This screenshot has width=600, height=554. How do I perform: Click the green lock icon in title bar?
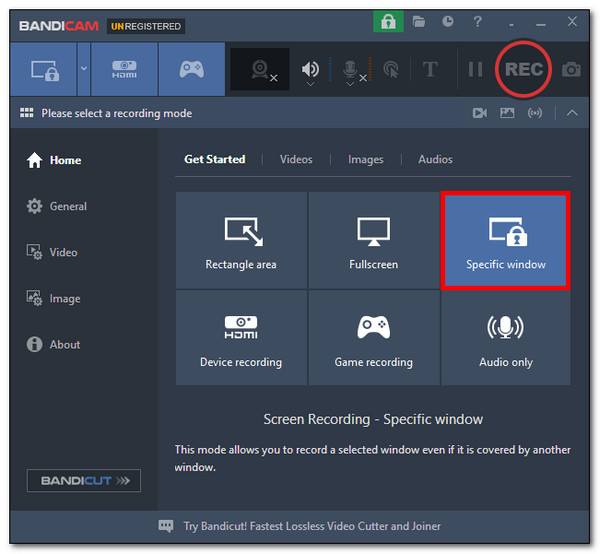(x=388, y=22)
